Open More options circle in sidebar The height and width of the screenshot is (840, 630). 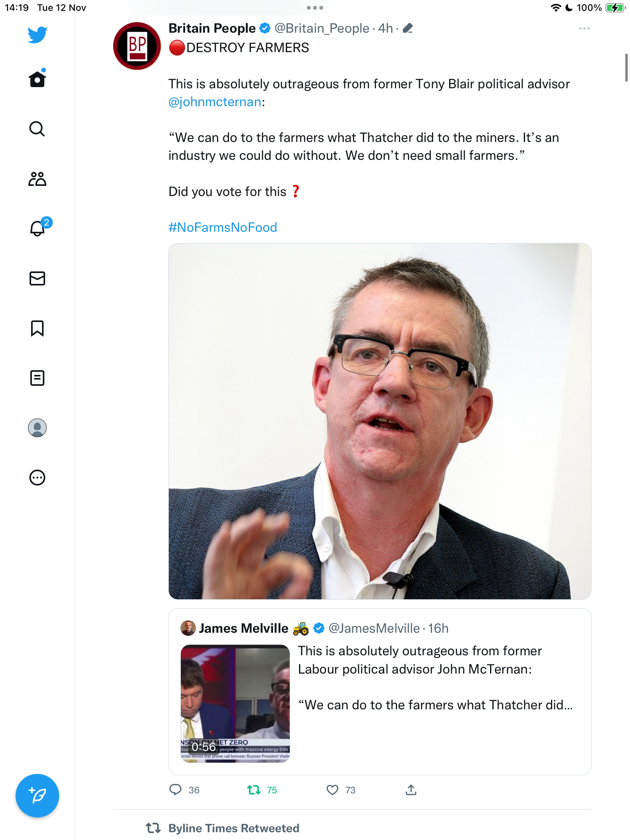pos(37,478)
